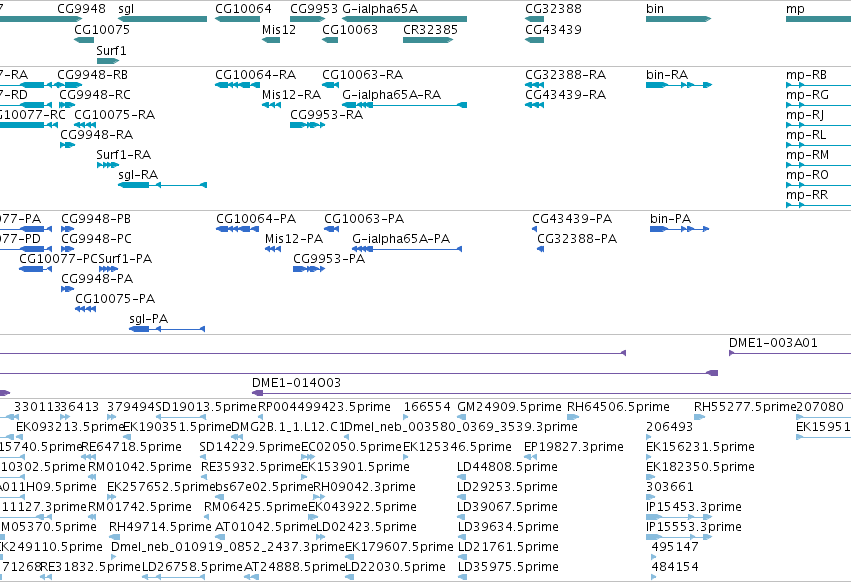This screenshot has height=582, width=851.
Task: Click the CG9948-PB protein label
Action: [x=96, y=219]
